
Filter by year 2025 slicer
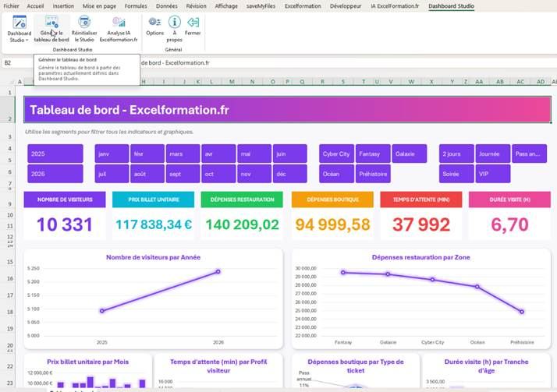pos(55,154)
